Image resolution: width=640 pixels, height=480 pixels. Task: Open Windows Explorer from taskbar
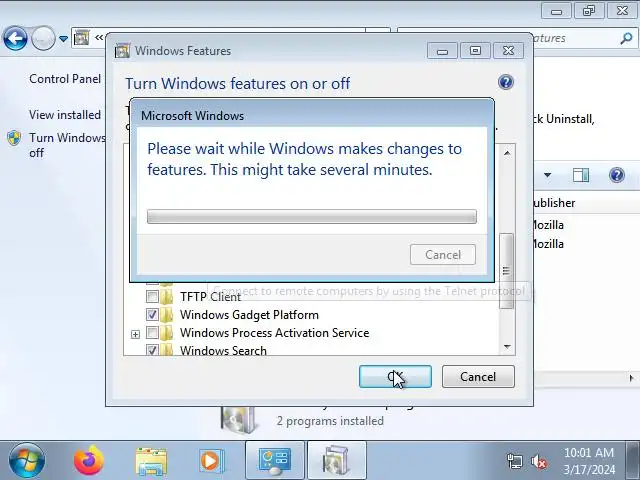pos(151,462)
